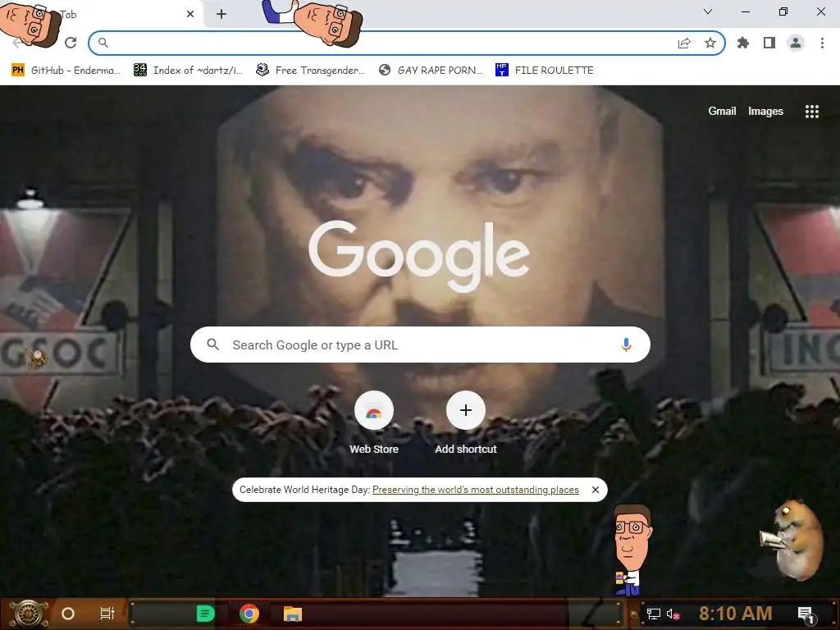Close the current tab

[x=190, y=14]
